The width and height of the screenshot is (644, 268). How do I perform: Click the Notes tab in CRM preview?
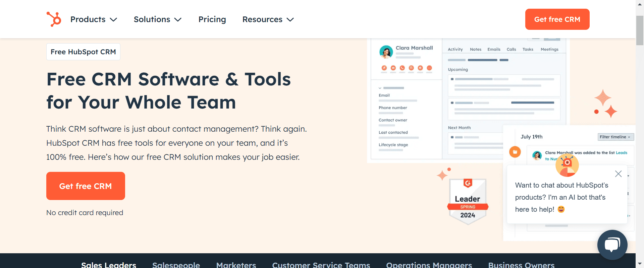point(476,49)
